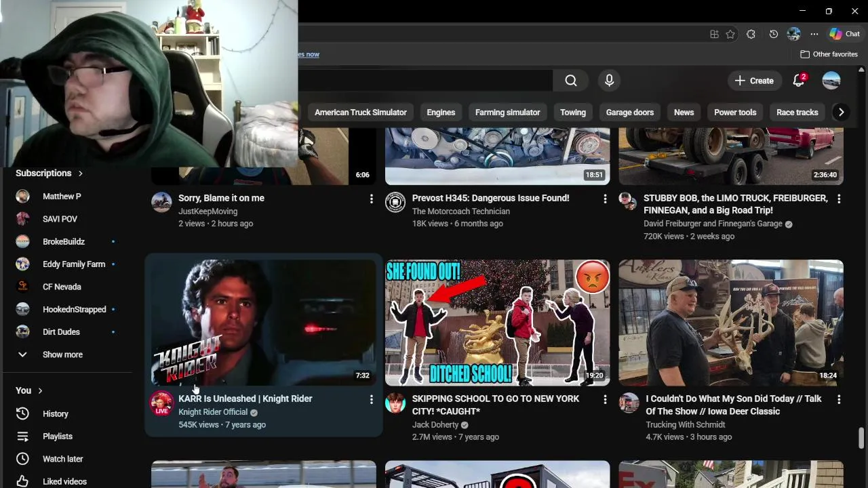Screen dimensions: 868x488
Task: Open The Motorcoach Technician channel avatar
Action: pyautogui.click(x=395, y=202)
